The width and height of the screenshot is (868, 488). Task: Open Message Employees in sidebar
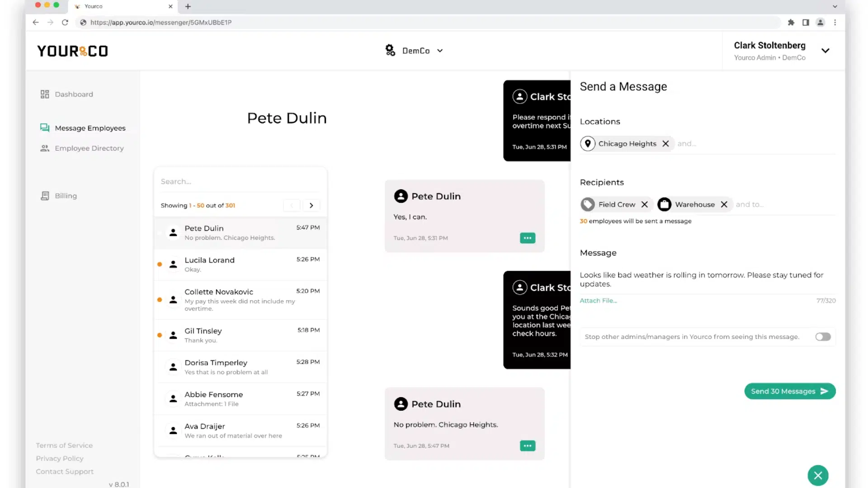click(x=83, y=128)
